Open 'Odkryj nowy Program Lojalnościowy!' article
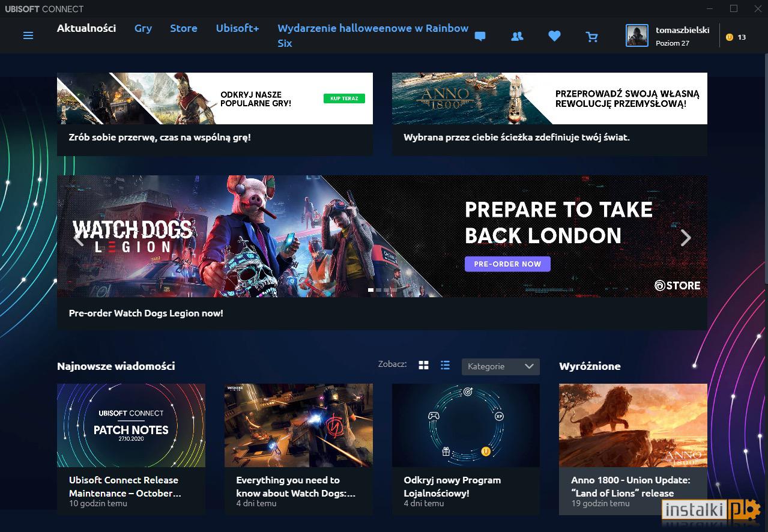Screen dimensions: 768x532 (452, 486)
